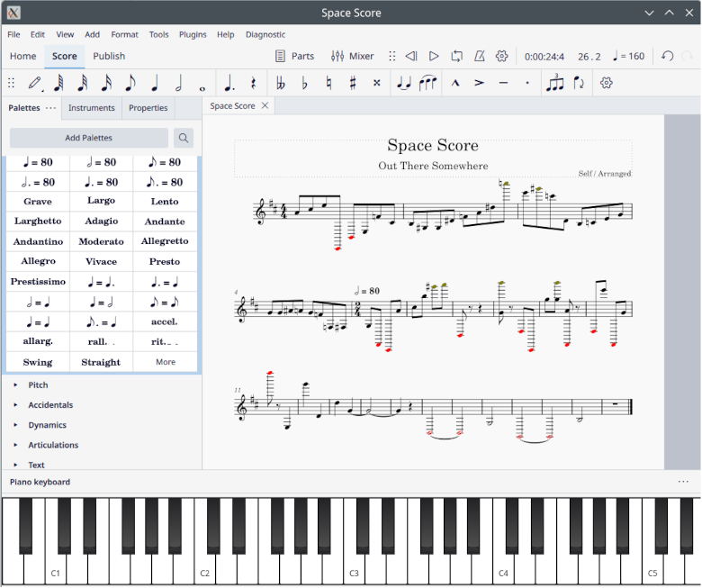The image size is (702, 588).
Task: Add a staccato dot articulation
Action: [527, 83]
